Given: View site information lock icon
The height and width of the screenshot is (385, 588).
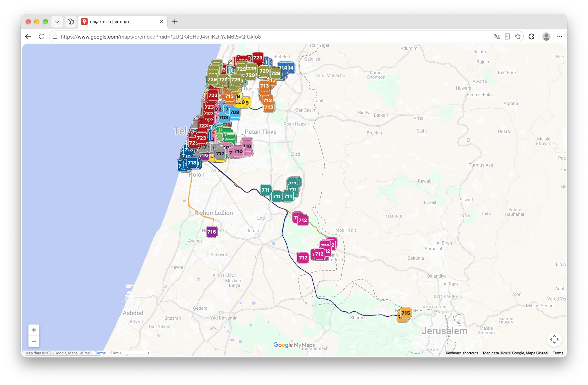Looking at the screenshot, I should tap(55, 36).
